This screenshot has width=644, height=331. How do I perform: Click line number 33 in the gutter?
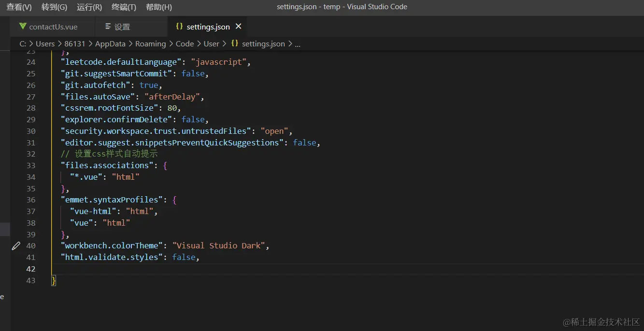point(31,165)
